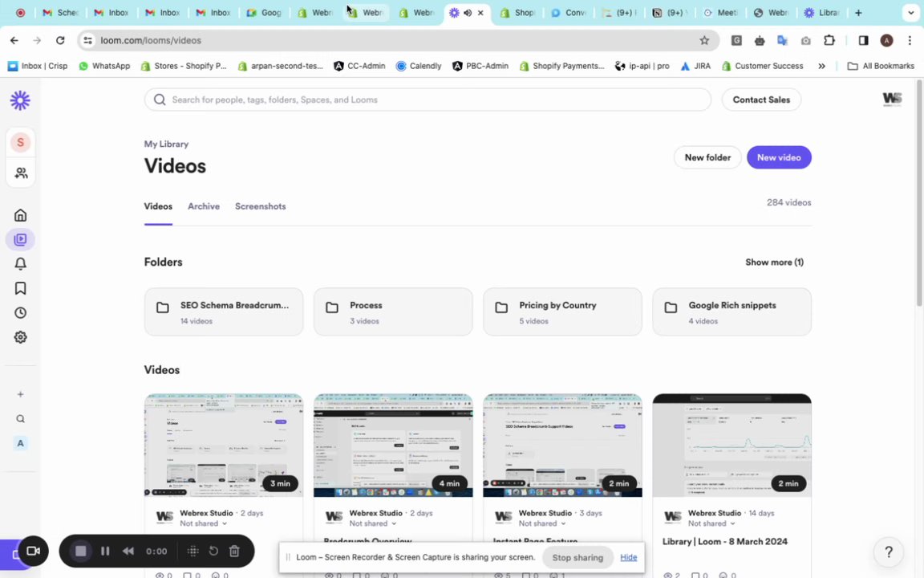Show more bookmarks with the chevron
The height and width of the screenshot is (578, 924).
coord(821,66)
